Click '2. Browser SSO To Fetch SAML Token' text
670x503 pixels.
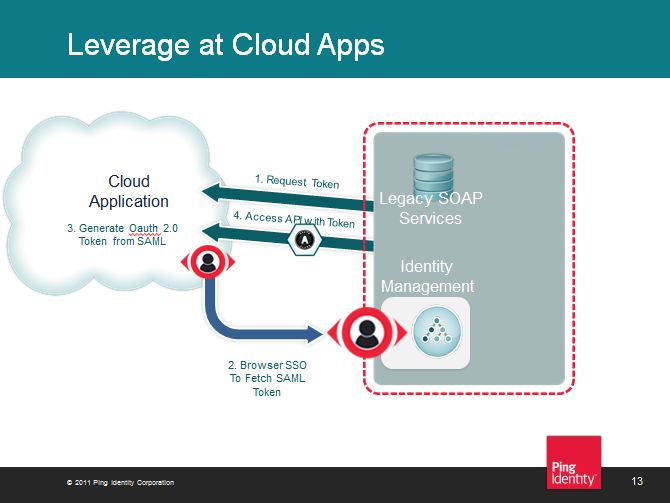(267, 378)
